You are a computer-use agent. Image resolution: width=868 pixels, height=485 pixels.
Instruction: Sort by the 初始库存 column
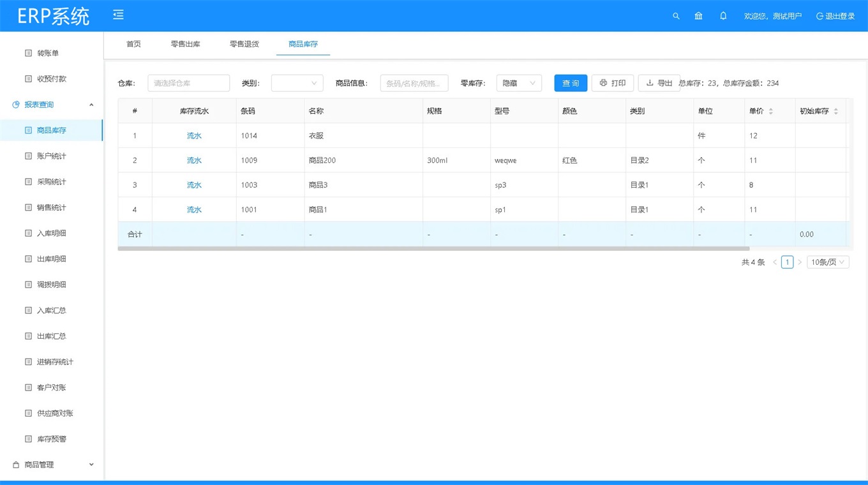click(x=836, y=111)
